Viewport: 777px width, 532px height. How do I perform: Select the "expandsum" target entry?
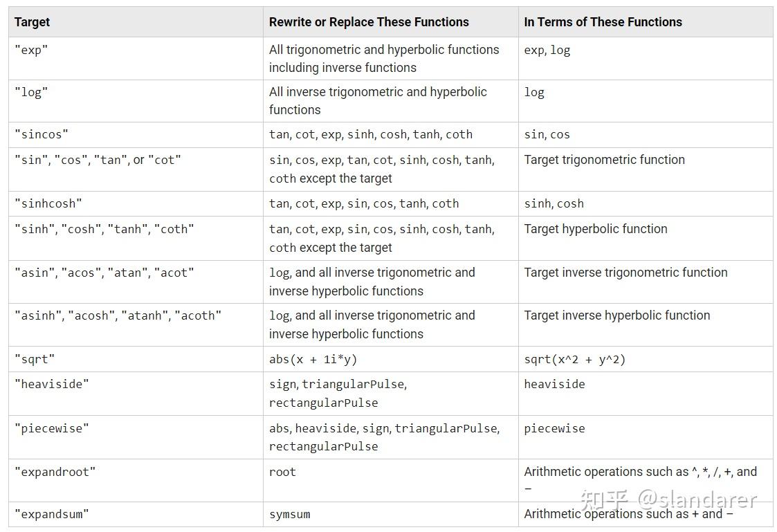coord(52,514)
